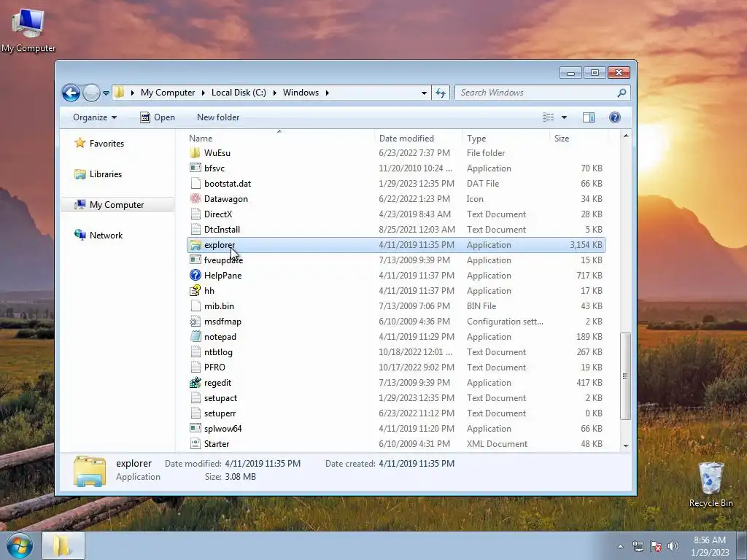The width and height of the screenshot is (747, 560).
Task: Click the file list scrollbar down arrow
Action: [x=625, y=446]
